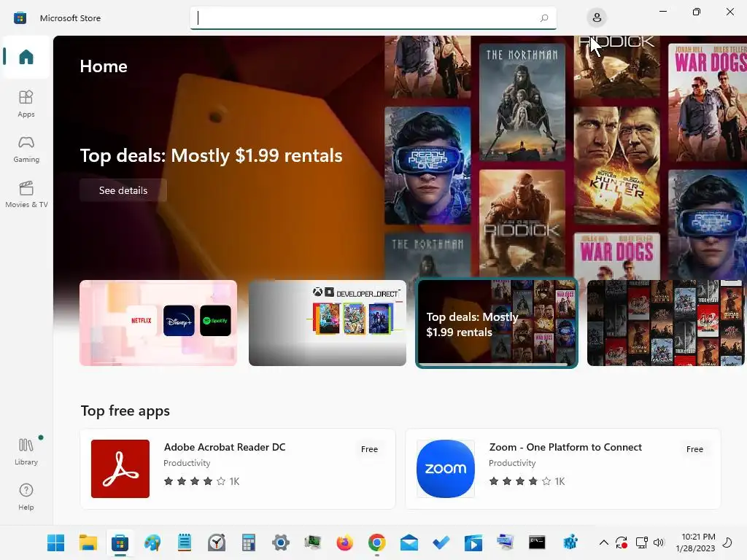The width and height of the screenshot is (747, 560).
Task: Select the Developer_Direct banner card
Action: click(x=328, y=323)
